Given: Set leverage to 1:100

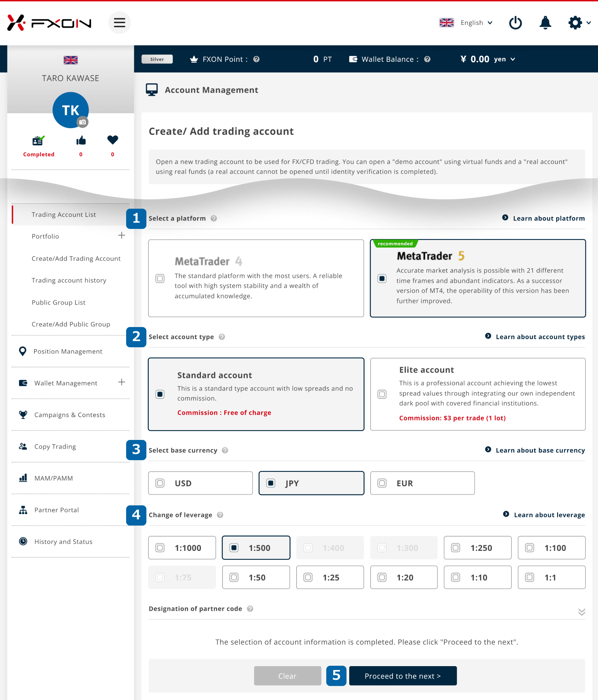Looking at the screenshot, I should click(552, 548).
